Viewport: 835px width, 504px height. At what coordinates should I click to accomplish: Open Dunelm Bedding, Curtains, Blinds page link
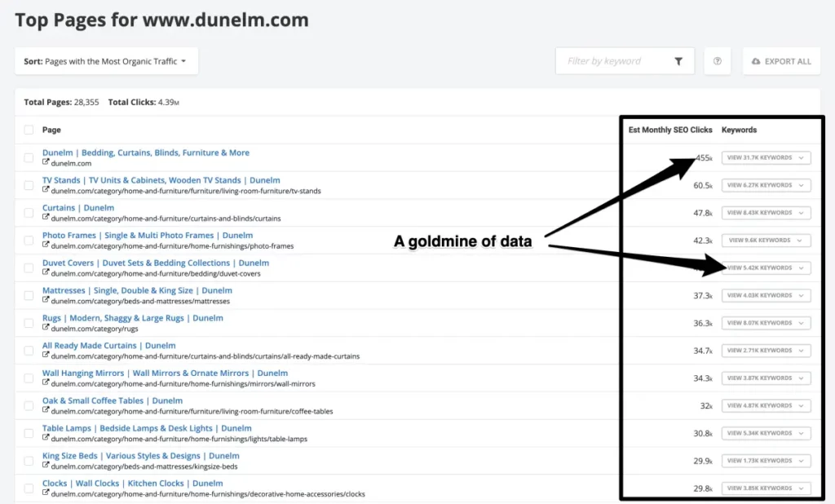(x=146, y=153)
